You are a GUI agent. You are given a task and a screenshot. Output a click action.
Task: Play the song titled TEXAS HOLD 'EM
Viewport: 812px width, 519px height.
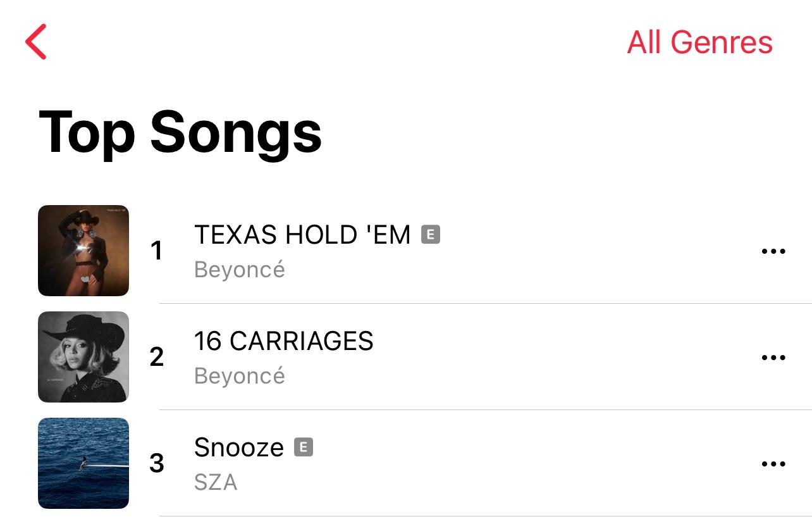point(302,235)
